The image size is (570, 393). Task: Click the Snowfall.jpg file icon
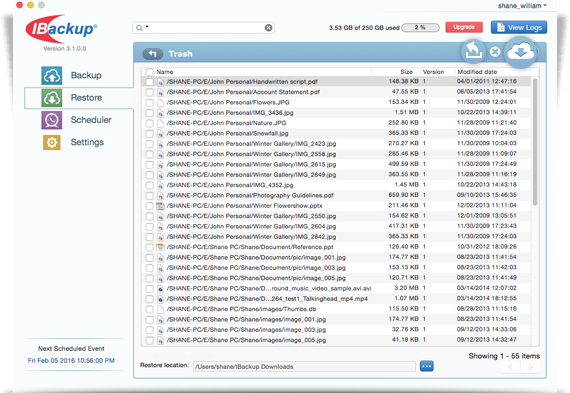(160, 134)
